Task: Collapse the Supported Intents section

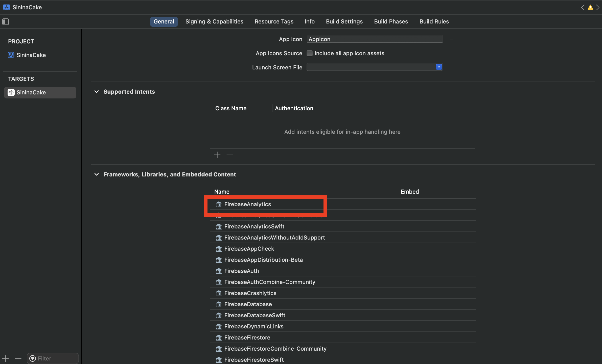Action: click(97, 92)
